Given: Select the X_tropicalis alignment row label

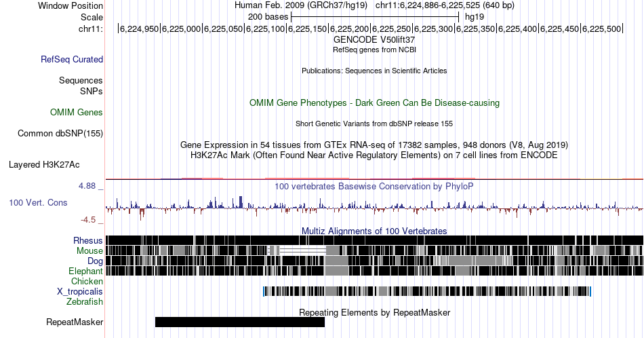Looking at the screenshot, I should [x=80, y=292].
